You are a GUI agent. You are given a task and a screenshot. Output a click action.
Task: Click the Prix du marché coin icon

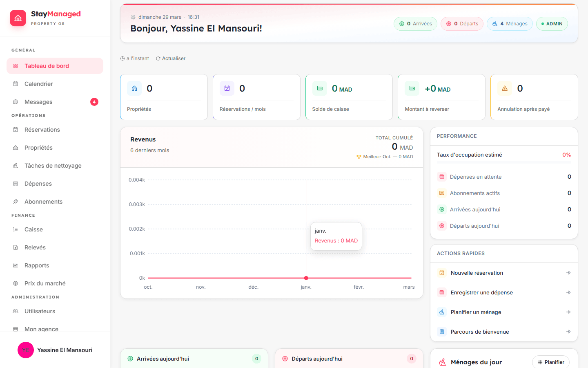[16, 283]
